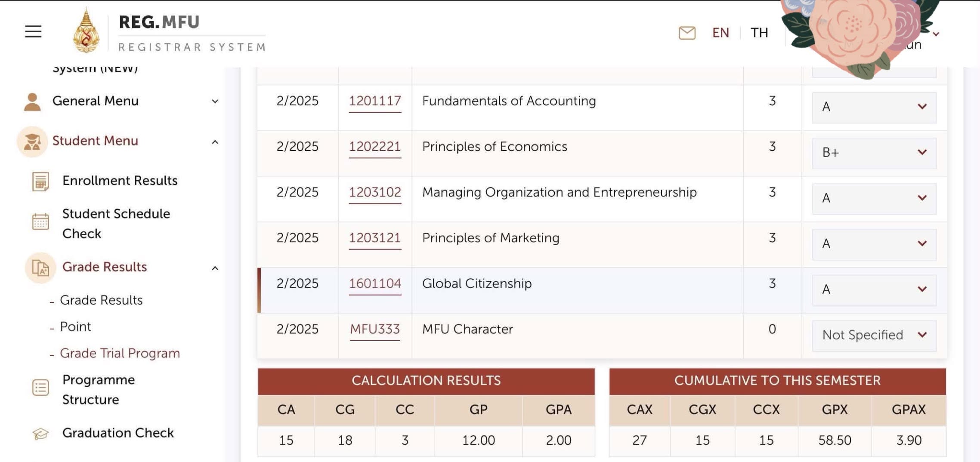
Task: Open the hamburger navigation menu
Action: point(33,31)
